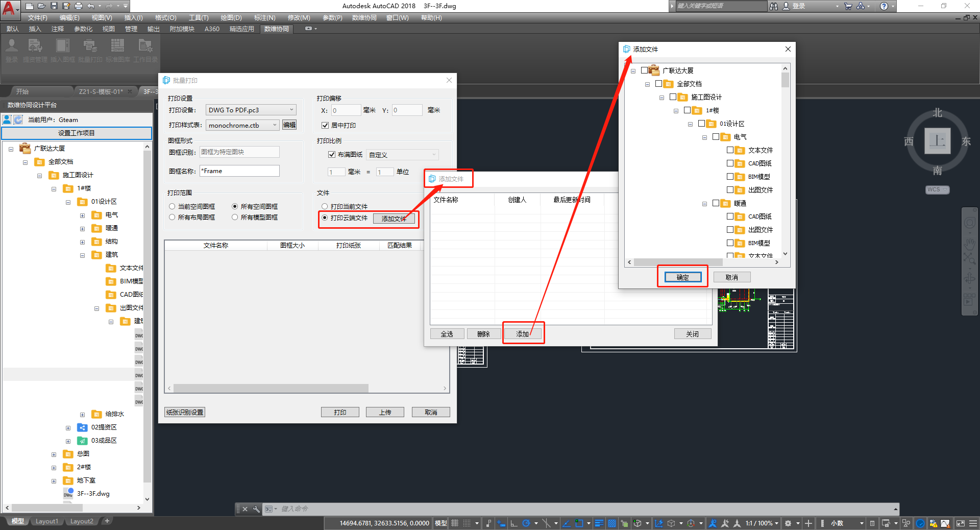Toggle 居中打印 checkbox
The image size is (980, 530).
tap(325, 125)
